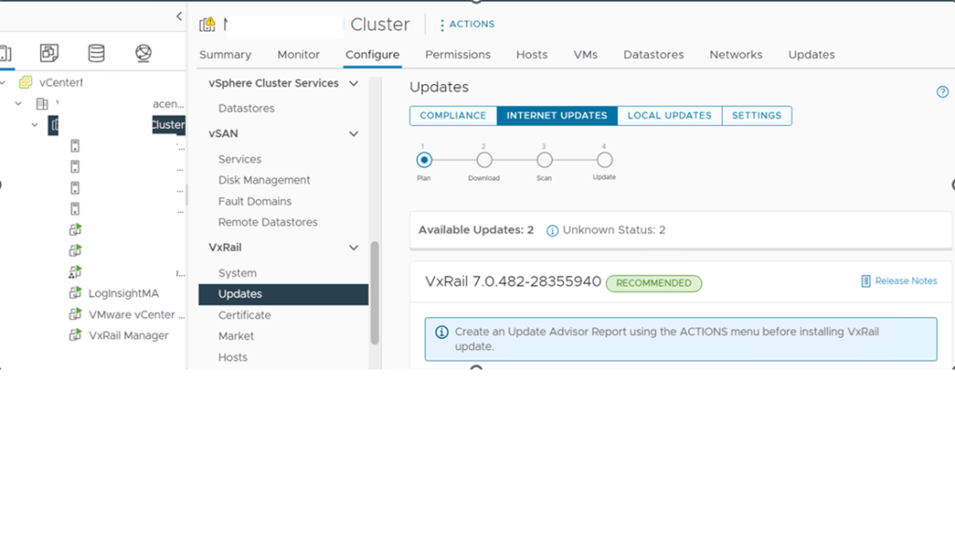Click the help question mark icon
The height and width of the screenshot is (560, 955).
pyautogui.click(x=942, y=91)
